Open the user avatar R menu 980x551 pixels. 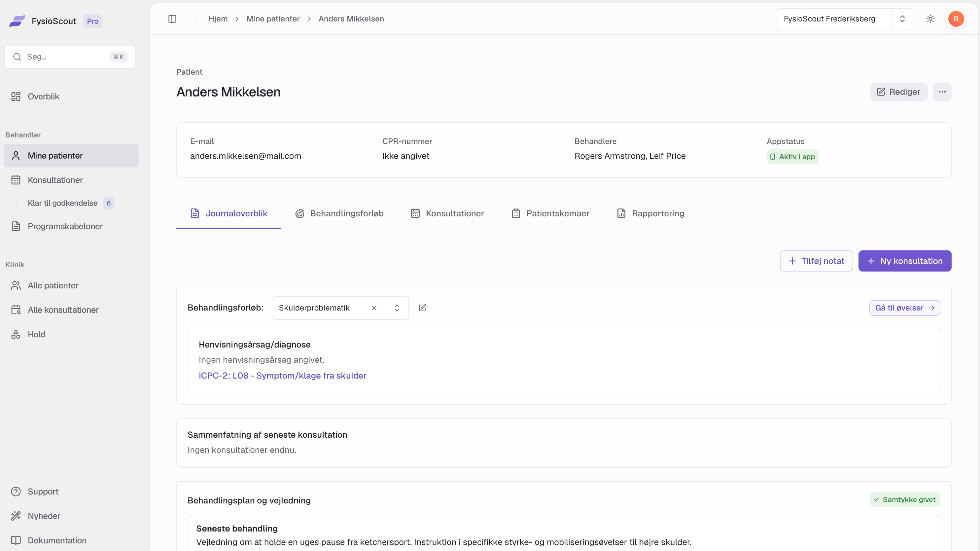click(956, 18)
